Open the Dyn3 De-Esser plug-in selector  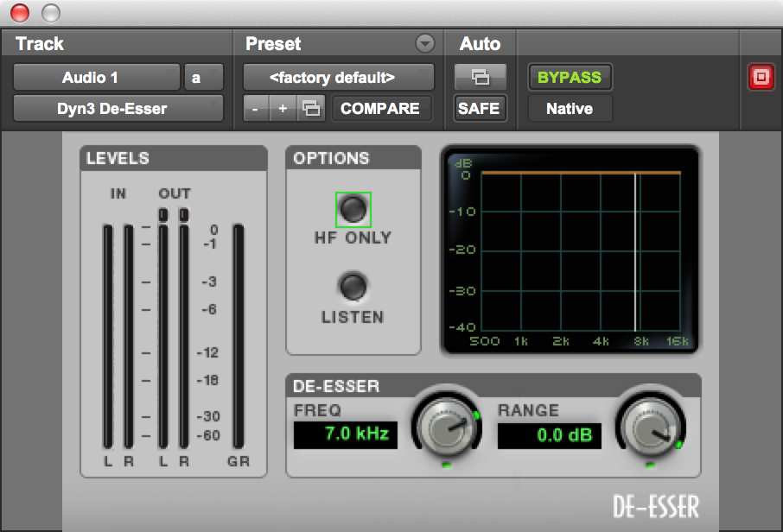coord(118,108)
